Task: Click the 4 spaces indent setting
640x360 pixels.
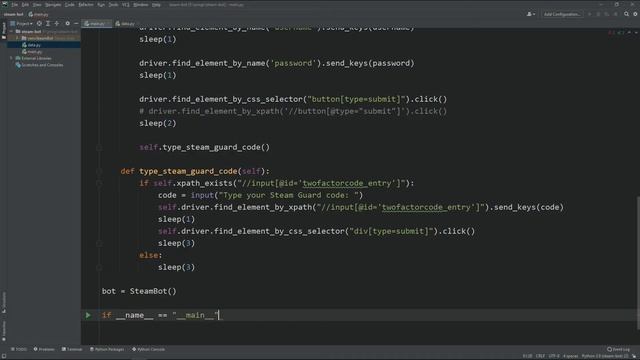Action: click(570, 356)
